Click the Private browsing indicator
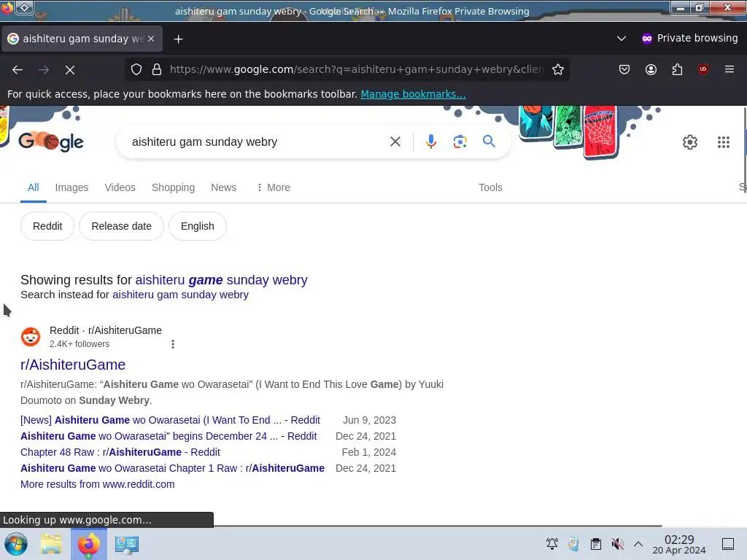The width and height of the screenshot is (747, 560). tap(689, 39)
